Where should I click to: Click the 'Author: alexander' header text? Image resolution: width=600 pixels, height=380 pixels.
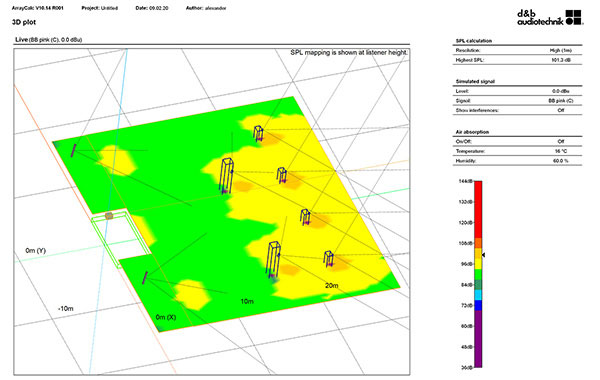tap(206, 8)
